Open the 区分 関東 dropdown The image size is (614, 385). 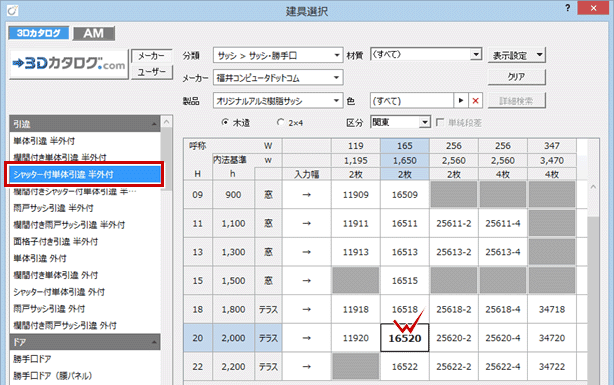pos(401,122)
